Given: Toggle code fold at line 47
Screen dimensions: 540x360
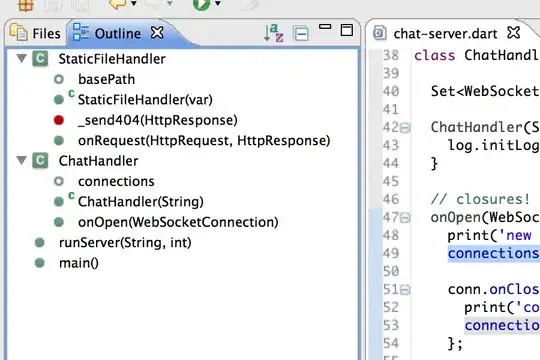Looking at the screenshot, I should [x=405, y=218].
